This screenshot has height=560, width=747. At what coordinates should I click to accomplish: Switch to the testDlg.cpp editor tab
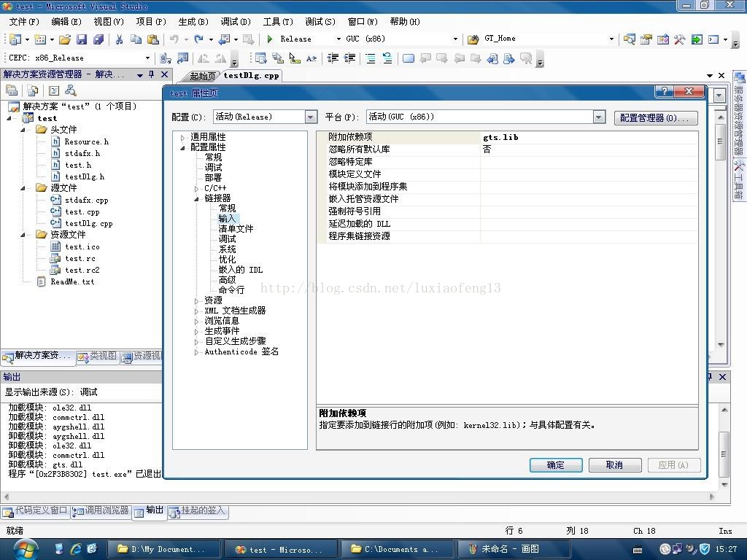(x=251, y=75)
